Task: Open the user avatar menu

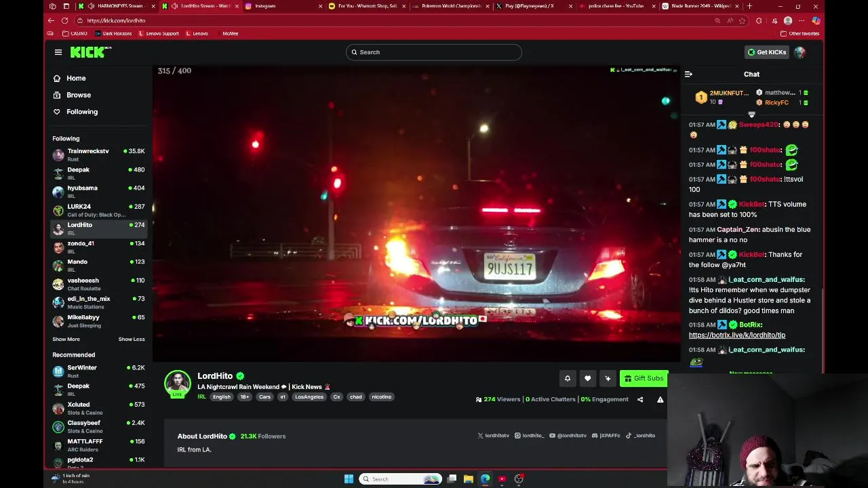Action: (x=800, y=52)
